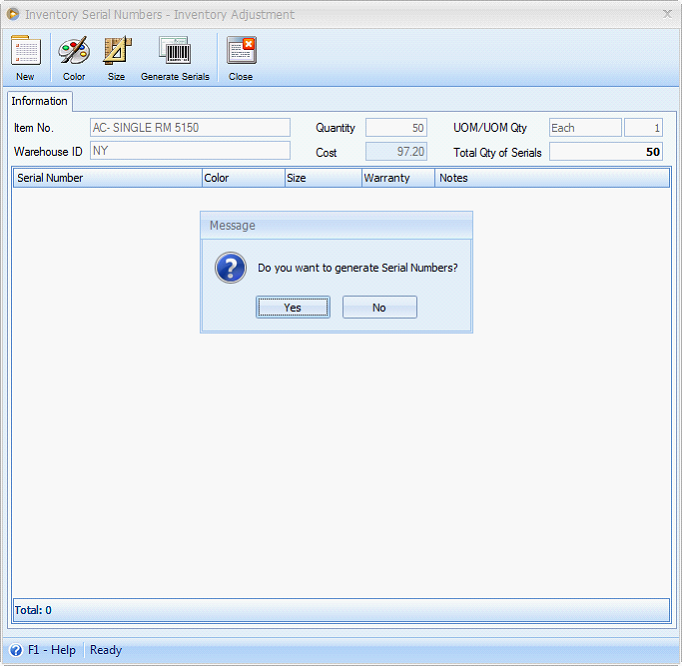Image resolution: width=683 pixels, height=667 pixels.
Task: Click the New document toolbar icon
Action: 26,51
